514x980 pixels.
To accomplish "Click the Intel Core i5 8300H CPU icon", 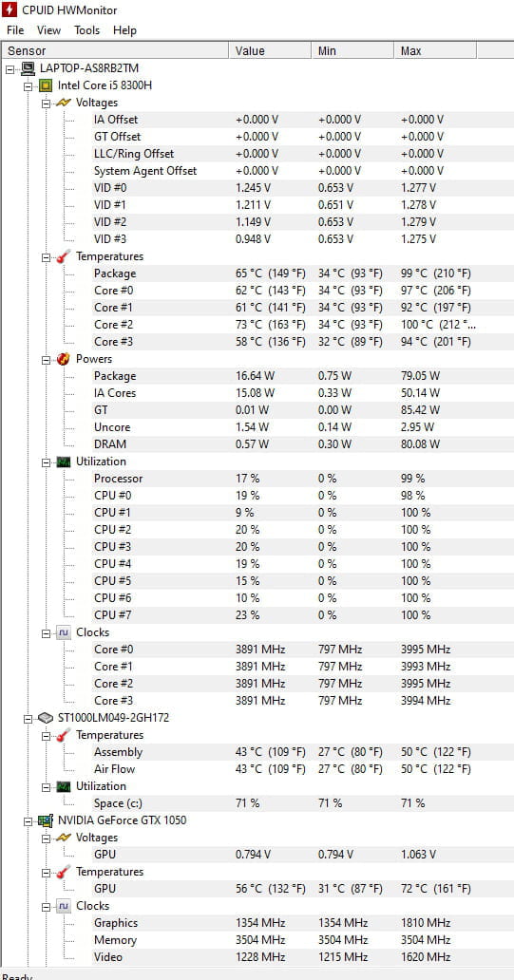I will (x=45, y=85).
